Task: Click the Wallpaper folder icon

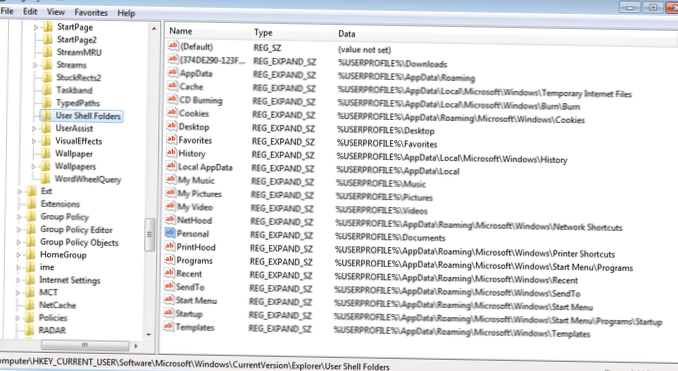Action: [x=46, y=154]
